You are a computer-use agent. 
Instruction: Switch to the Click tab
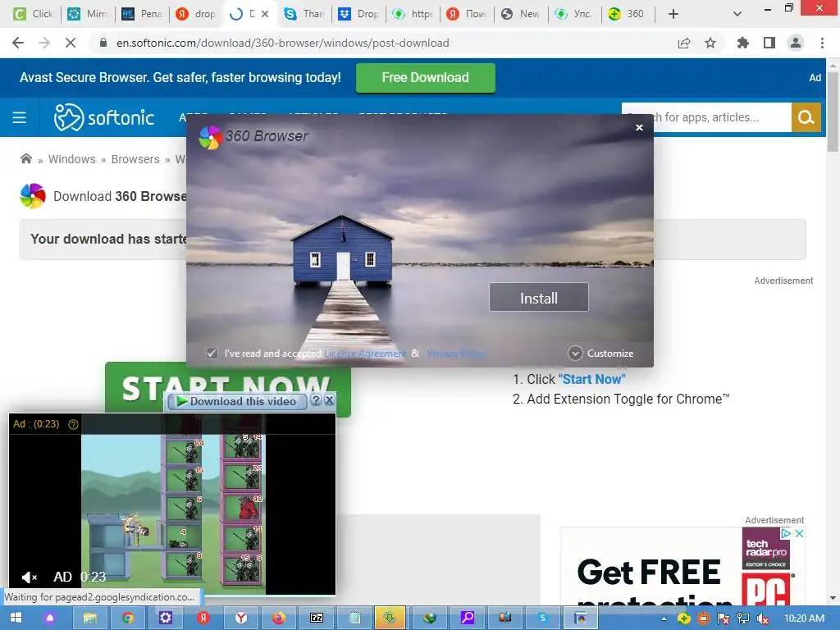(33, 14)
